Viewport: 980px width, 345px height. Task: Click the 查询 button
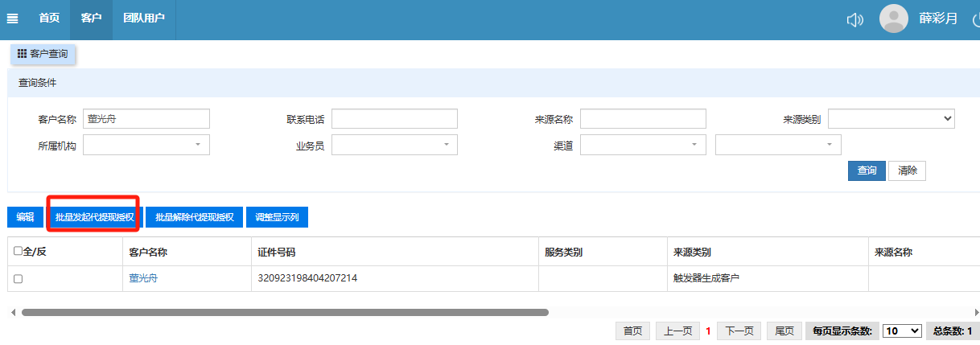(x=867, y=170)
